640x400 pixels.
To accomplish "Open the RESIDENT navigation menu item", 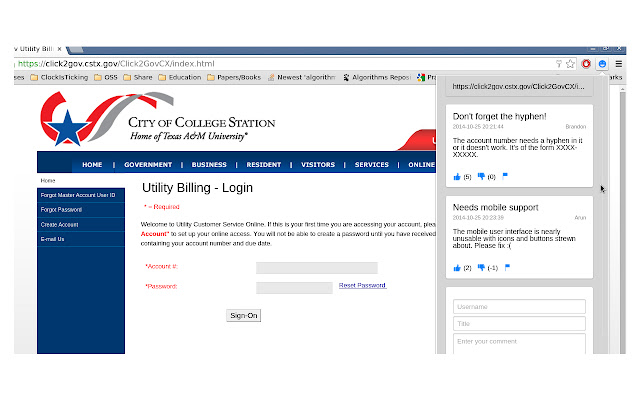I will (264, 164).
